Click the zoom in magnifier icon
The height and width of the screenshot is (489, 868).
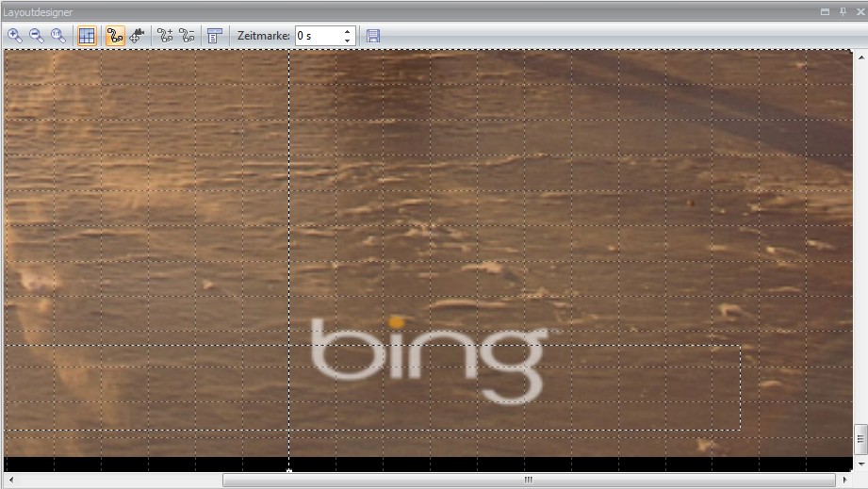pyautogui.click(x=15, y=36)
